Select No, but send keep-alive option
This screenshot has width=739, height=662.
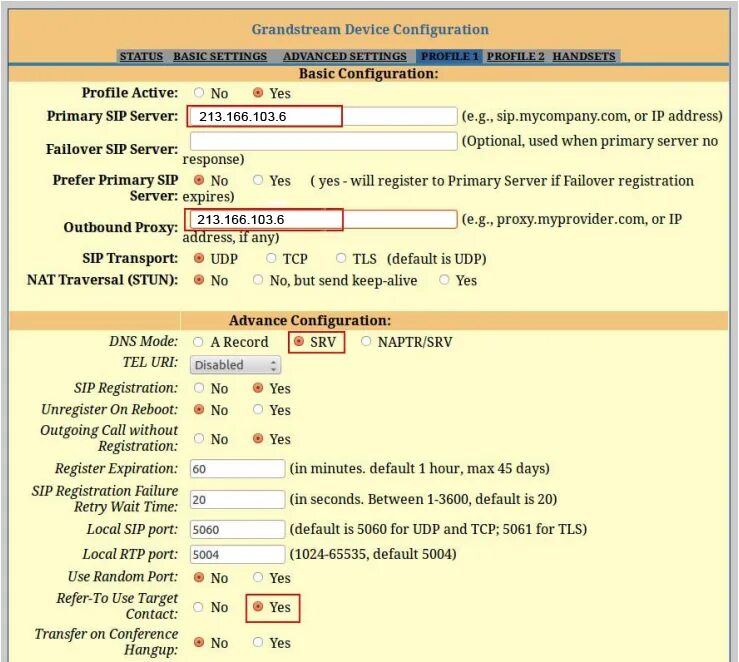[258, 280]
